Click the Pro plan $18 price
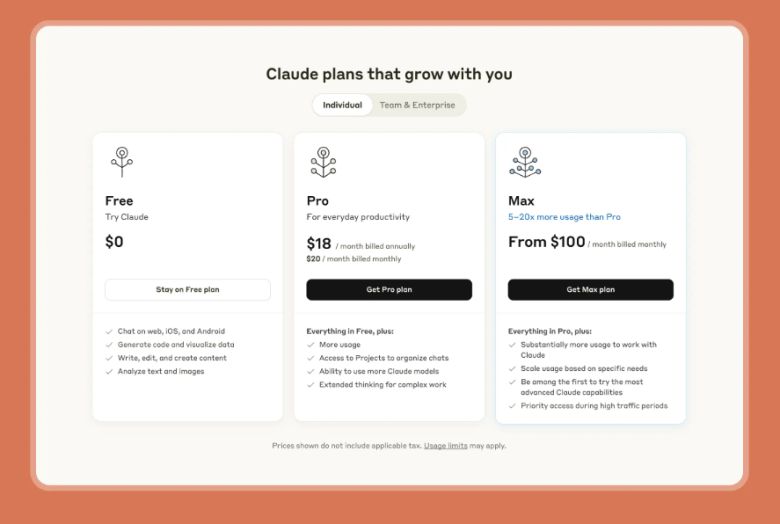780x524 pixels. point(319,243)
